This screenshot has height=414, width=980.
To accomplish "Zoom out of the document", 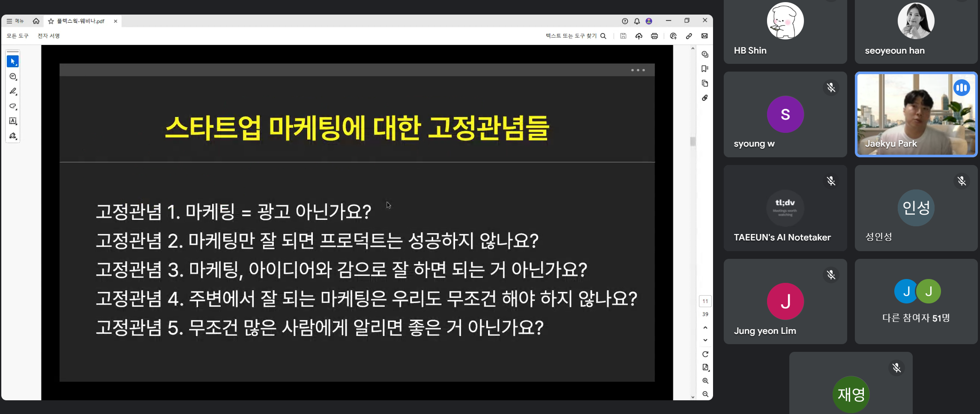I will pyautogui.click(x=705, y=394).
